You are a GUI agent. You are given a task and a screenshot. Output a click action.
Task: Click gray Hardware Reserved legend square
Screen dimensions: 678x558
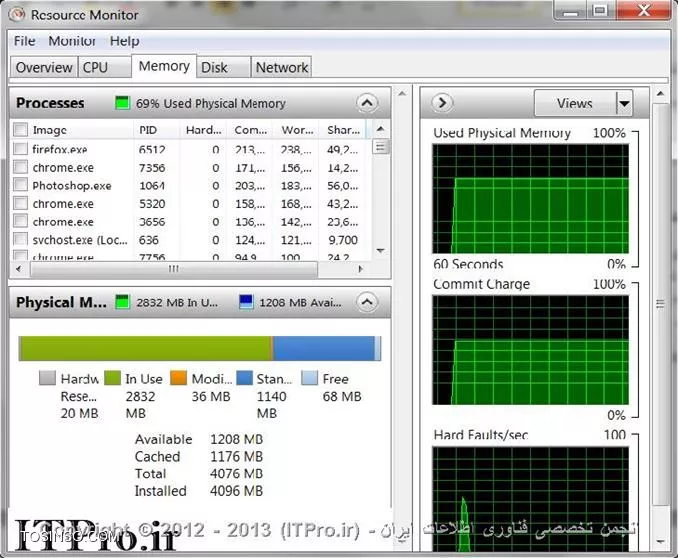[47, 378]
